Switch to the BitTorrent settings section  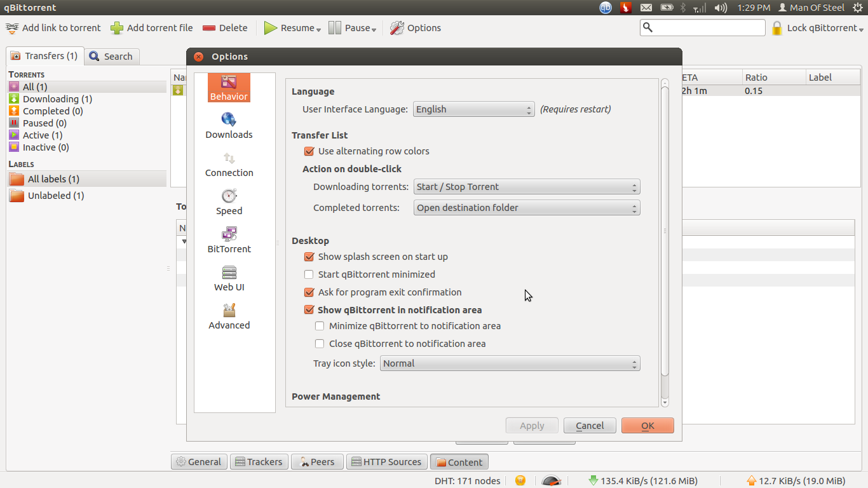(x=229, y=239)
